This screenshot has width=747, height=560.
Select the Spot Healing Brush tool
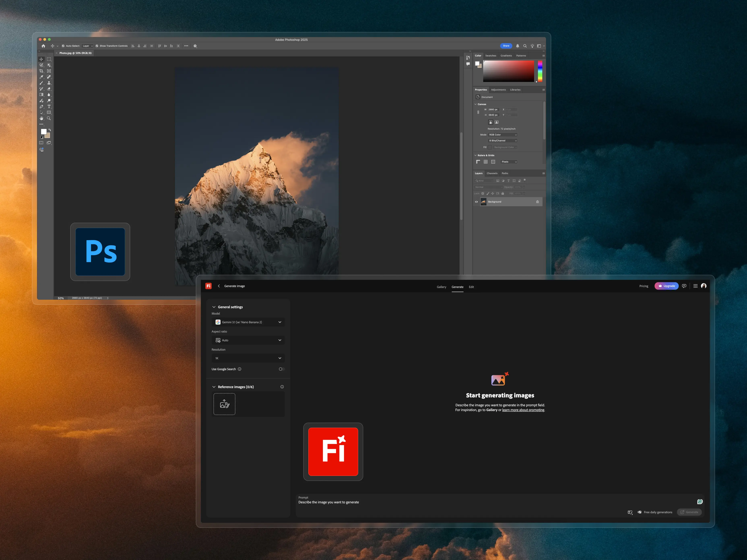tap(49, 77)
